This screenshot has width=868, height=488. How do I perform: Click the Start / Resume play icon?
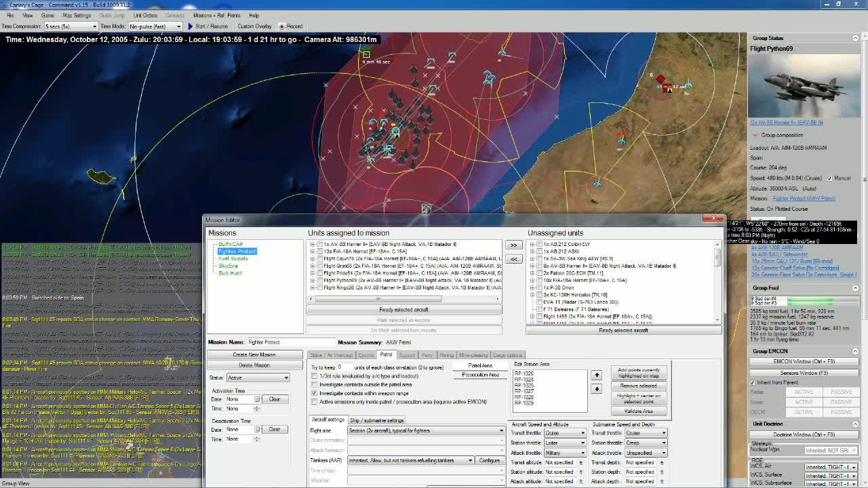click(x=191, y=26)
